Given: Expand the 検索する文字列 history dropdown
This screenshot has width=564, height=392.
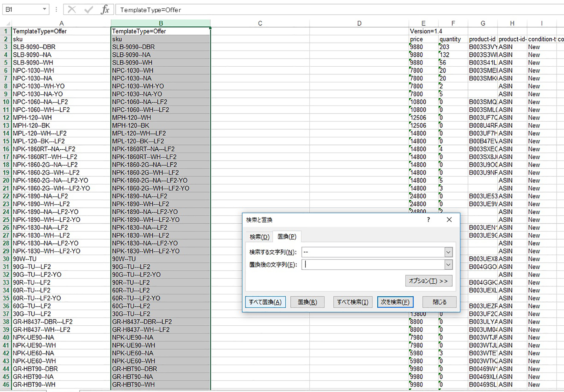Looking at the screenshot, I should point(448,252).
